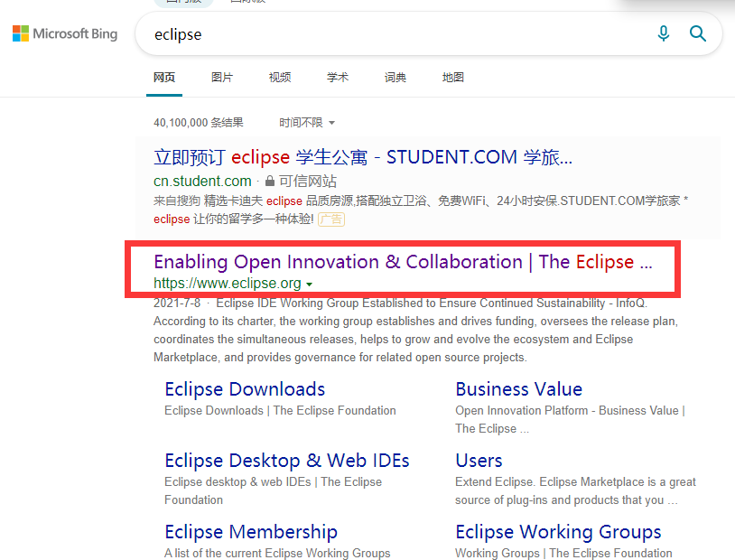The width and height of the screenshot is (735, 560).
Task: Click the lock icon beside 可信网站
Action: (270, 181)
